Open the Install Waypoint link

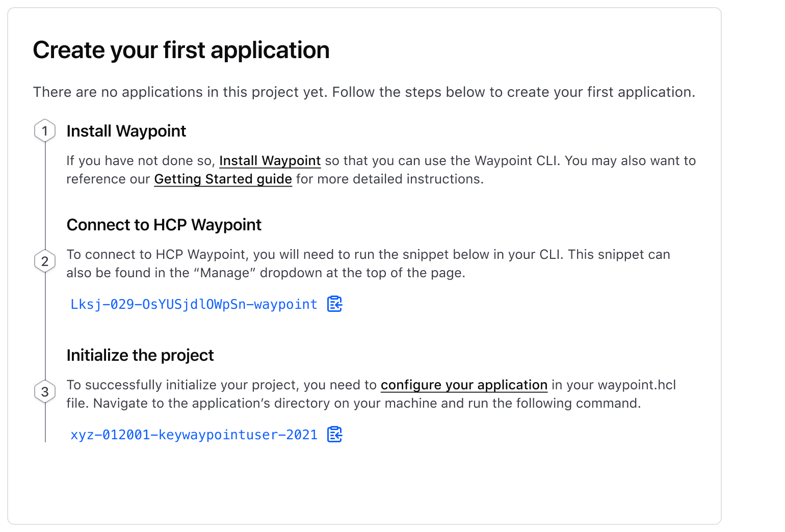coord(270,161)
